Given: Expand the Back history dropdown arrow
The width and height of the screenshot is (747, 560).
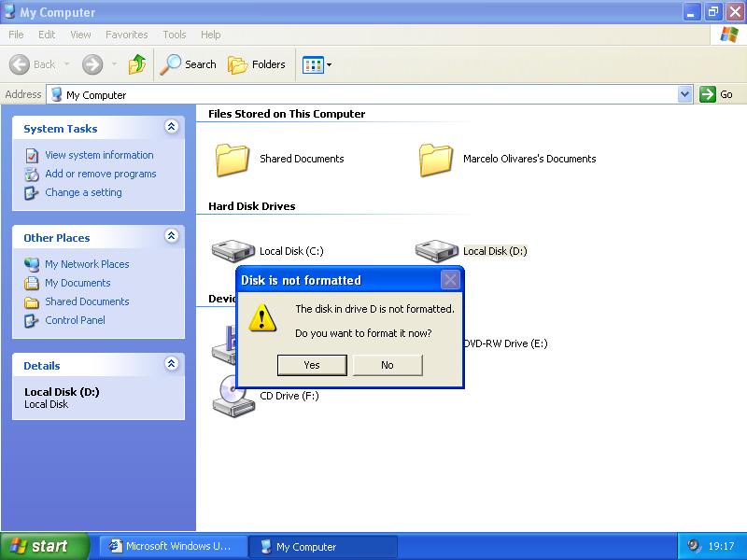Looking at the screenshot, I should coord(66,64).
